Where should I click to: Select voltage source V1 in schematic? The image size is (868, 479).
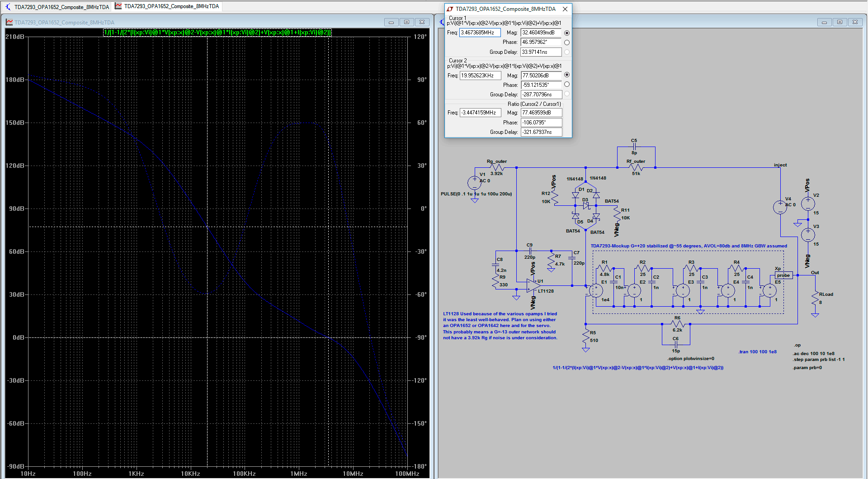[x=474, y=183]
